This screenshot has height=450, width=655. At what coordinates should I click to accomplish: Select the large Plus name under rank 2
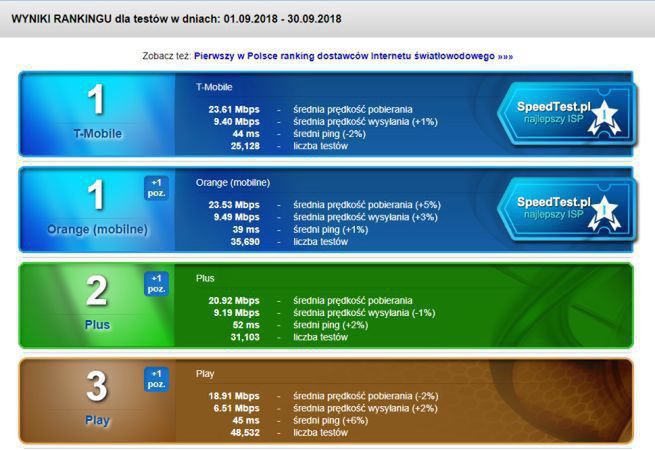point(97,325)
